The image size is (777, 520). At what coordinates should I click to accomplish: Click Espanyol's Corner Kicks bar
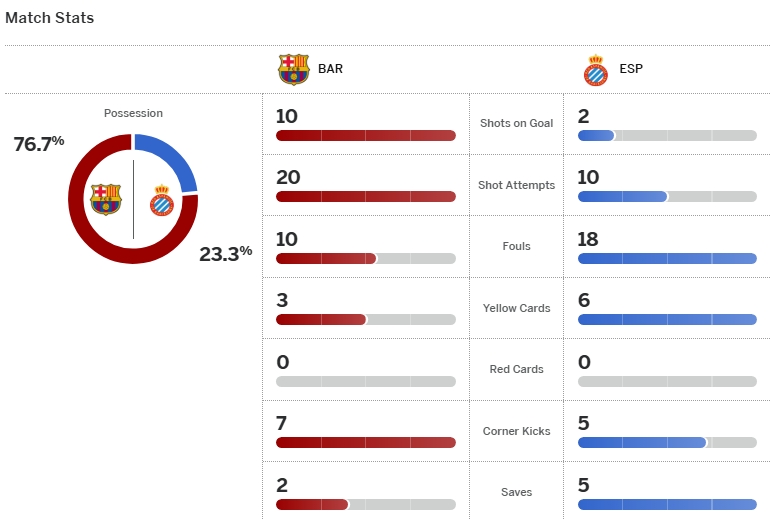[x=667, y=442]
